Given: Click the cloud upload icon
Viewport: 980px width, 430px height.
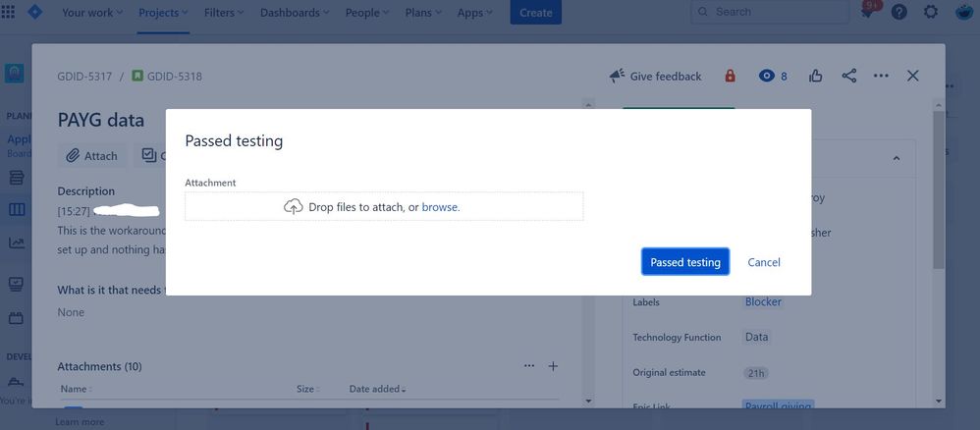Looking at the screenshot, I should [294, 207].
